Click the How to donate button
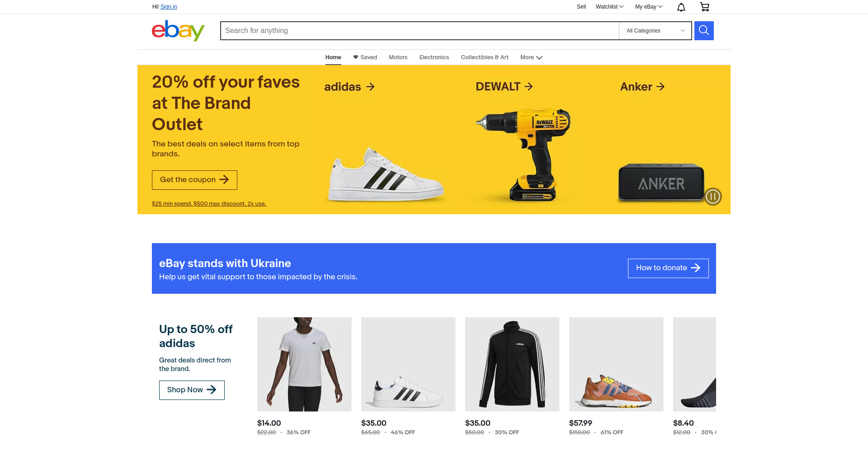Image resolution: width=868 pixels, height=470 pixels. click(668, 268)
